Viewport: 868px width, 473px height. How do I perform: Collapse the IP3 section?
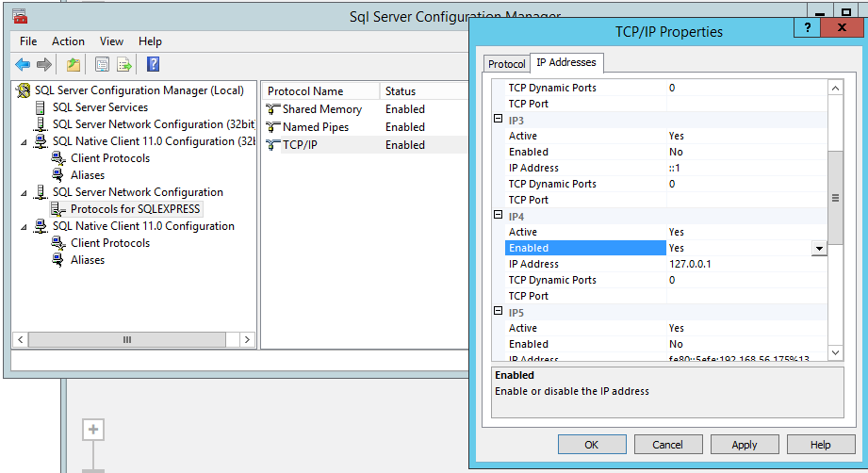(x=499, y=120)
